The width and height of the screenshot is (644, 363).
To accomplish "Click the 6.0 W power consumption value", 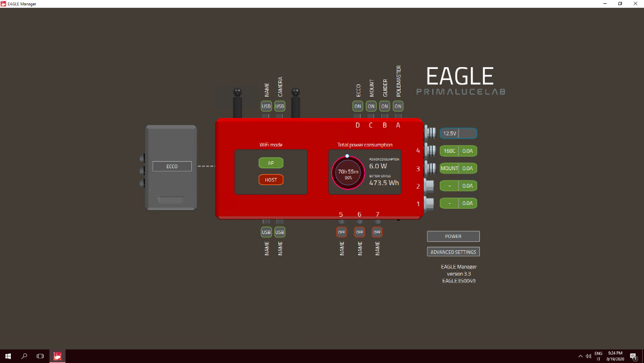I will click(x=378, y=166).
